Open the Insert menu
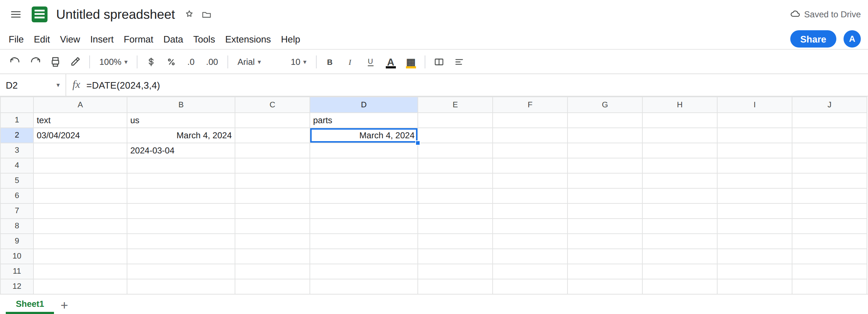The image size is (868, 314). click(x=102, y=39)
